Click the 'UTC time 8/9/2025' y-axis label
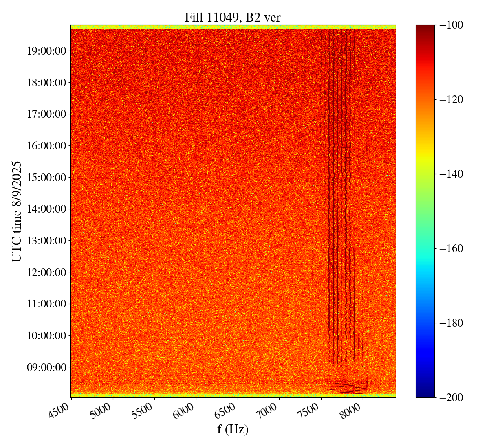Screen dimensions: 489x448 tap(16, 211)
